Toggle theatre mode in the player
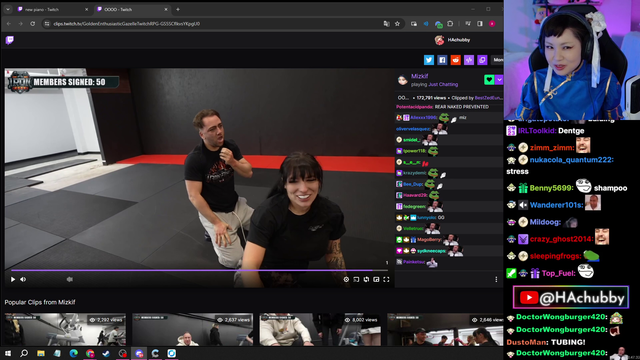This screenshot has width=640, height=360. (x=356, y=279)
